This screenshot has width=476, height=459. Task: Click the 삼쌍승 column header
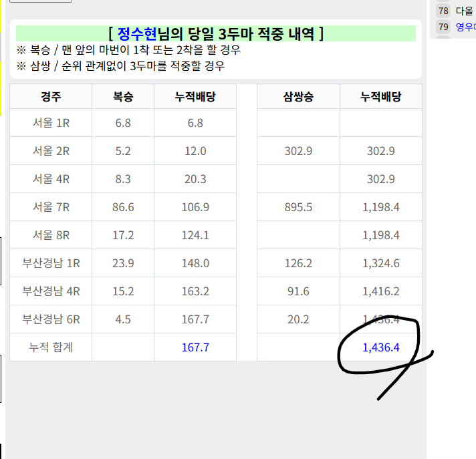298,97
